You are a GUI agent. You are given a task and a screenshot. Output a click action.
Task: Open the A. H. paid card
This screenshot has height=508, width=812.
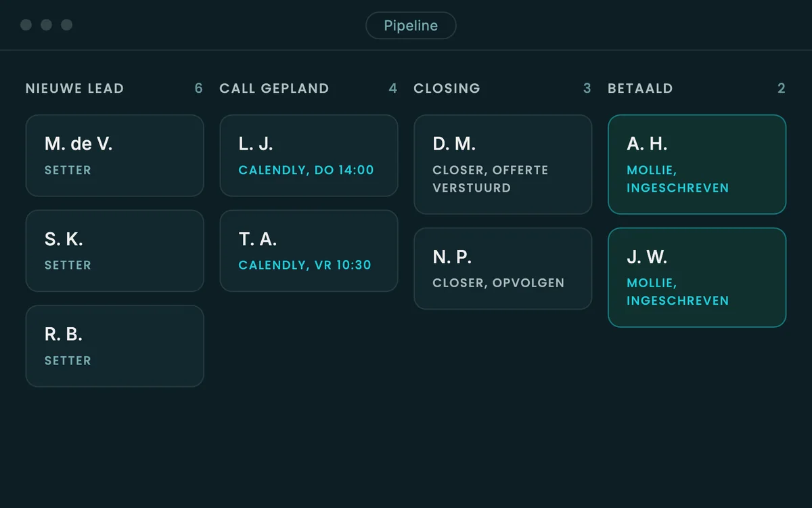pos(697,165)
